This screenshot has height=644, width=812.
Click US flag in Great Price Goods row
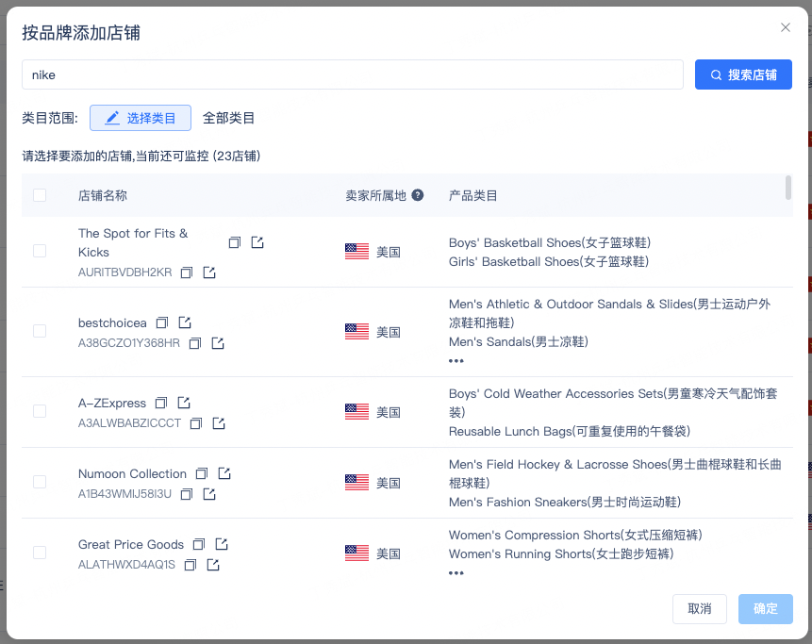click(x=356, y=553)
